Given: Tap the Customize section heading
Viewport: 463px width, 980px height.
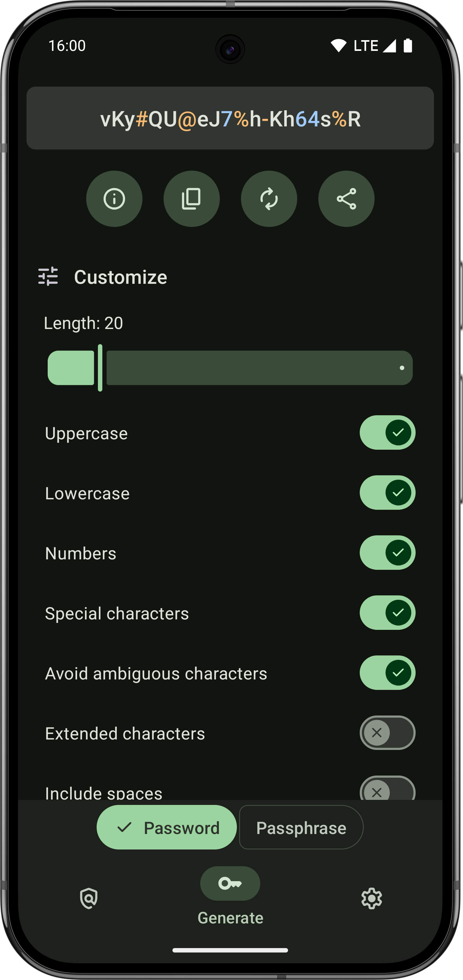Looking at the screenshot, I should click(x=121, y=277).
